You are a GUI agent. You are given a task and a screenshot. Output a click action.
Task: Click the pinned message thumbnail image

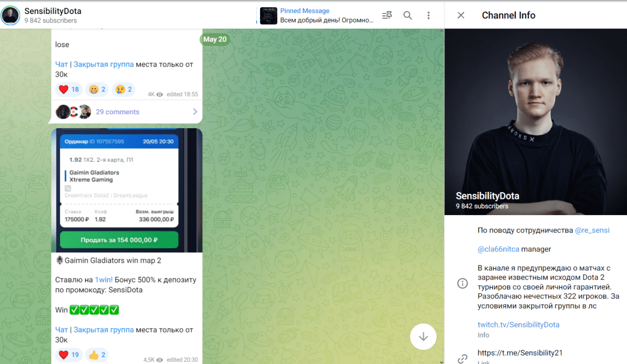(x=268, y=16)
